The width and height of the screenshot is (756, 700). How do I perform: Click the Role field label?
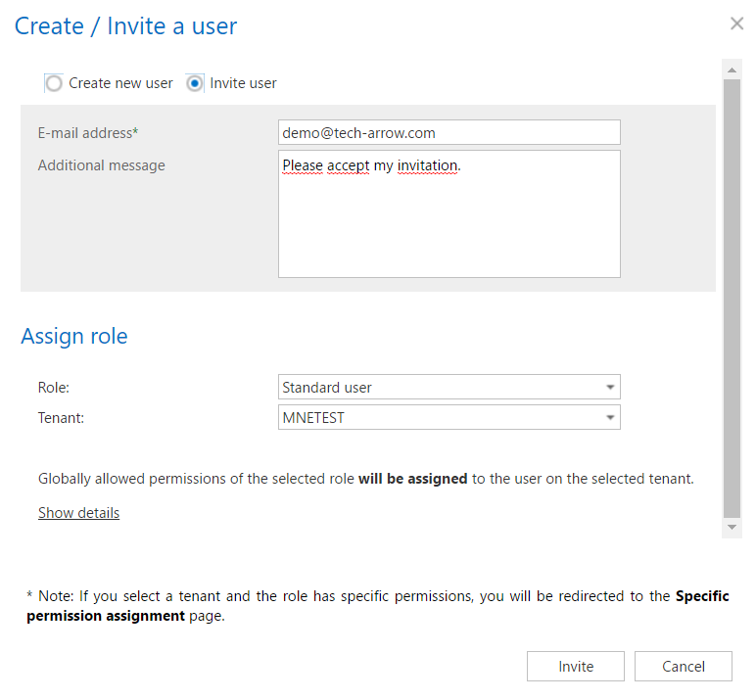(x=54, y=388)
